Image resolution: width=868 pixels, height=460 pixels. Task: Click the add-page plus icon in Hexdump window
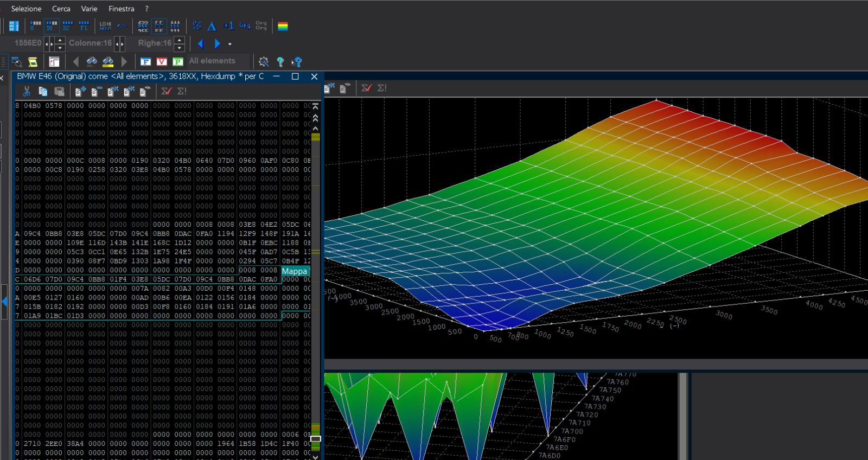(80, 91)
